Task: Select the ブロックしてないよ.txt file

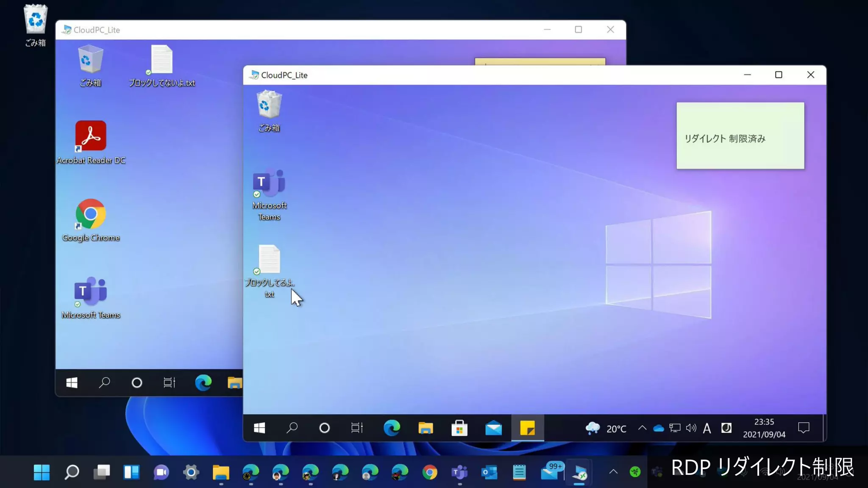Action: (x=161, y=60)
